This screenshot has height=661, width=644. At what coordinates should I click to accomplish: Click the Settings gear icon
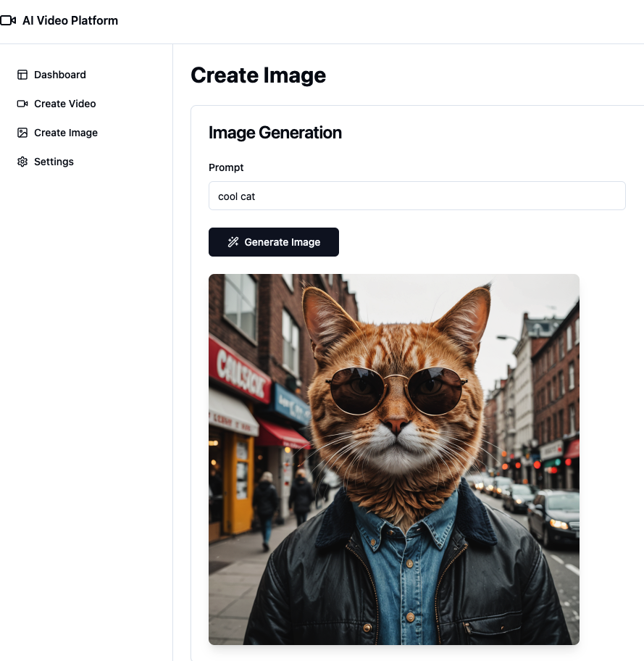(22, 162)
